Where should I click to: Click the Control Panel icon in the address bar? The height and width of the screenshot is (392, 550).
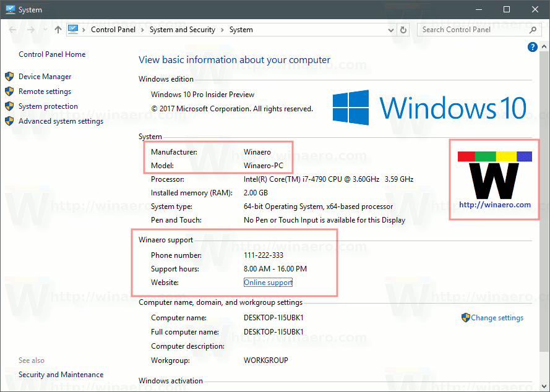click(x=73, y=29)
